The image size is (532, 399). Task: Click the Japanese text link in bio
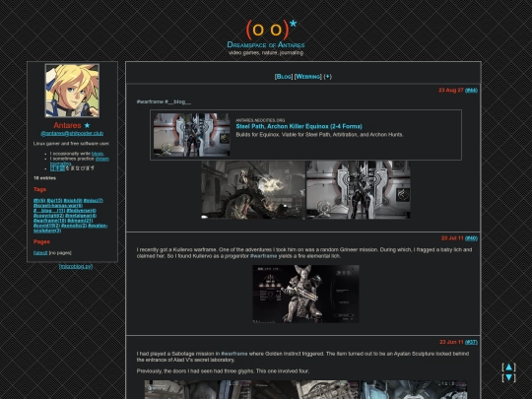(57, 167)
